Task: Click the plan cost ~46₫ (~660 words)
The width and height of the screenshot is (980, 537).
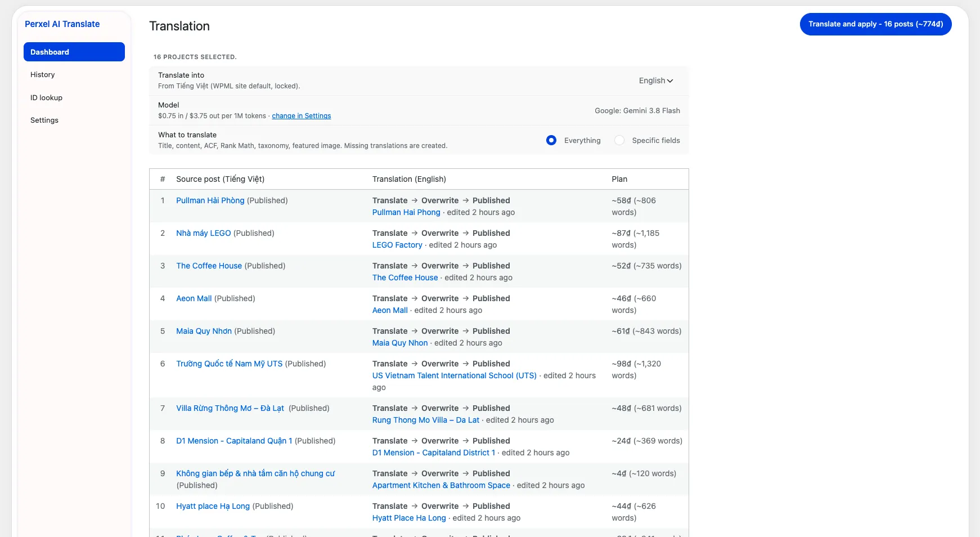Action: 634,304
